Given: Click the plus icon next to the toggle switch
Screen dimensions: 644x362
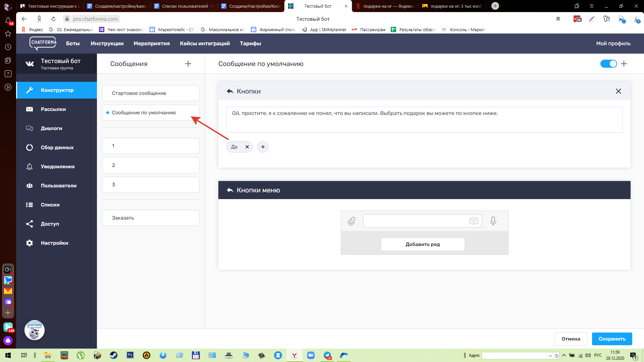Looking at the screenshot, I should (624, 64).
